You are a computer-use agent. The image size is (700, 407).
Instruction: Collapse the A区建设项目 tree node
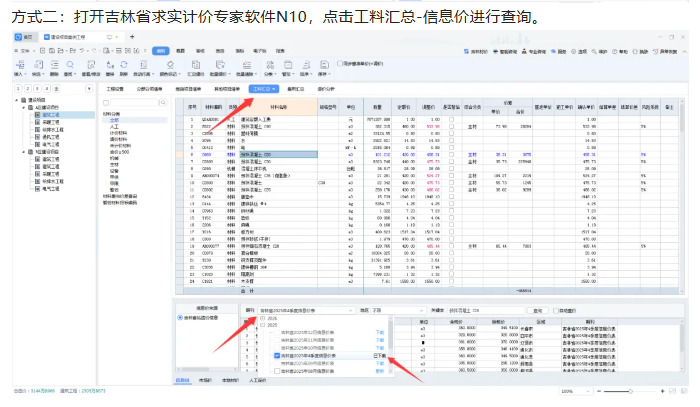pyautogui.click(x=24, y=108)
